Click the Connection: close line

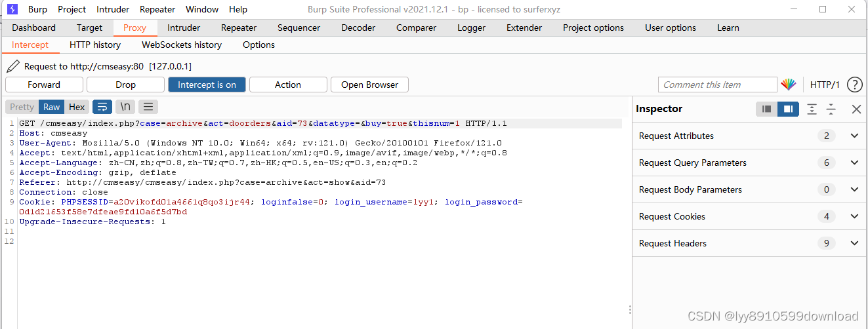[x=64, y=192]
